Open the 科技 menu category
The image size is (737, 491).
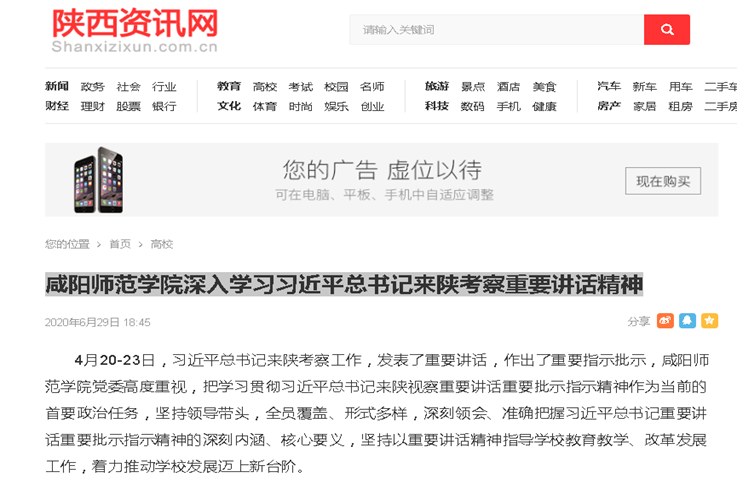pos(437,106)
